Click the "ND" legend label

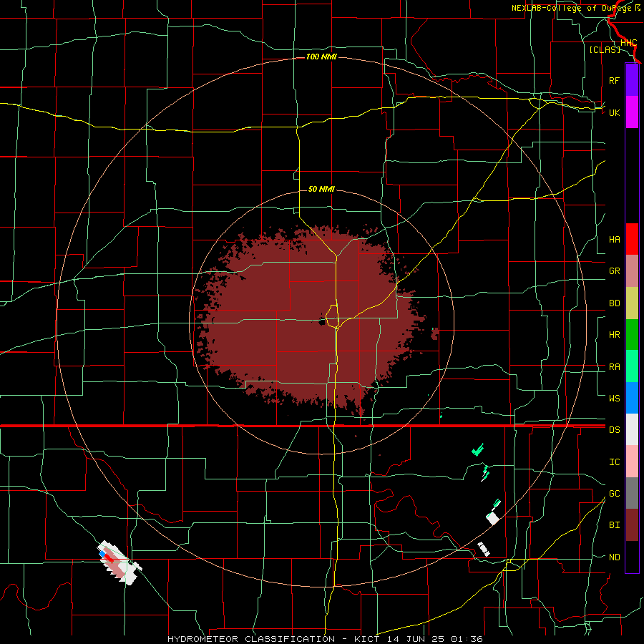pos(614,557)
